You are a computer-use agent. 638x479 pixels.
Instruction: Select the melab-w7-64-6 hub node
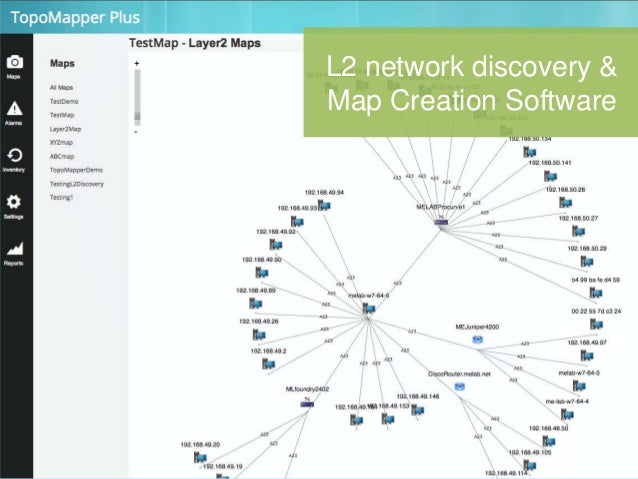pyautogui.click(x=369, y=309)
